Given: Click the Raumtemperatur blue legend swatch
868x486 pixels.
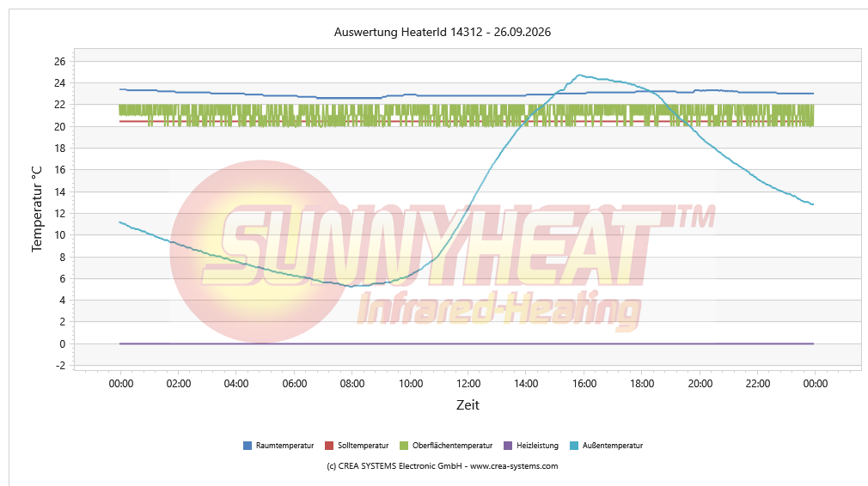Looking at the screenshot, I should 248,446.
